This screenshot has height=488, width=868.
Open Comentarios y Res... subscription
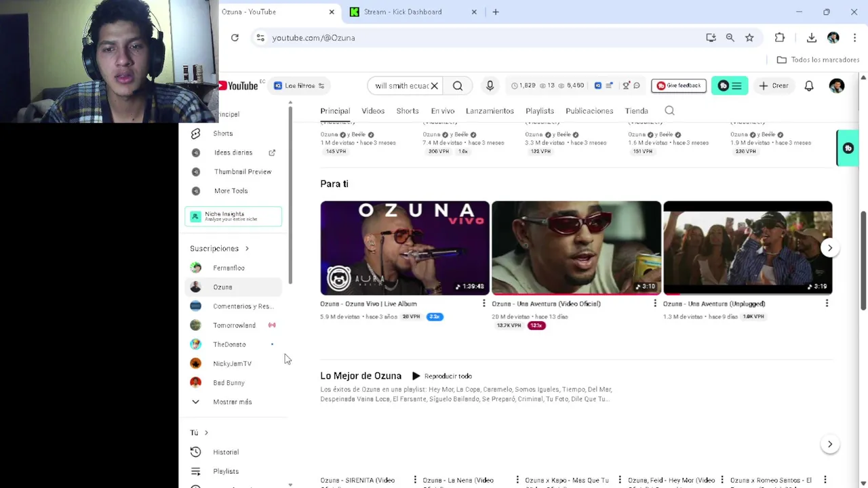(x=233, y=306)
